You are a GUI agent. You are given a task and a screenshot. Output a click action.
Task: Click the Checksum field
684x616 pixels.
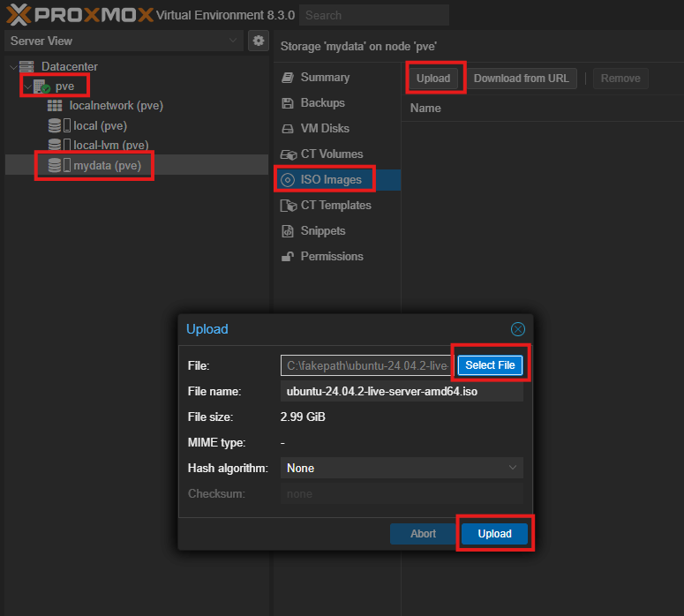pos(402,494)
